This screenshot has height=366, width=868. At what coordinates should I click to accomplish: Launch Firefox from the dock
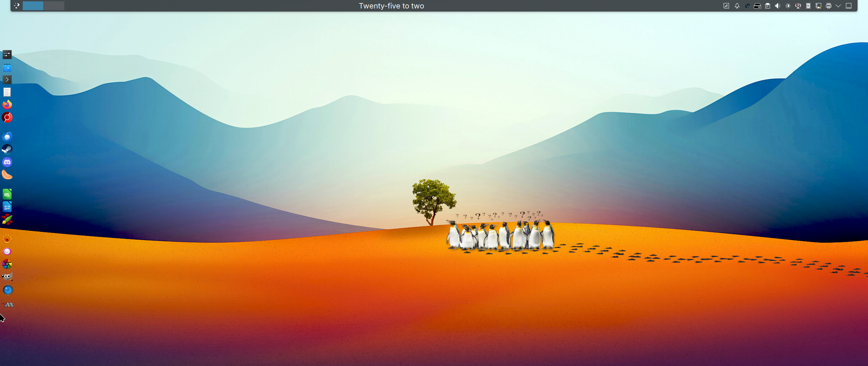[7, 104]
